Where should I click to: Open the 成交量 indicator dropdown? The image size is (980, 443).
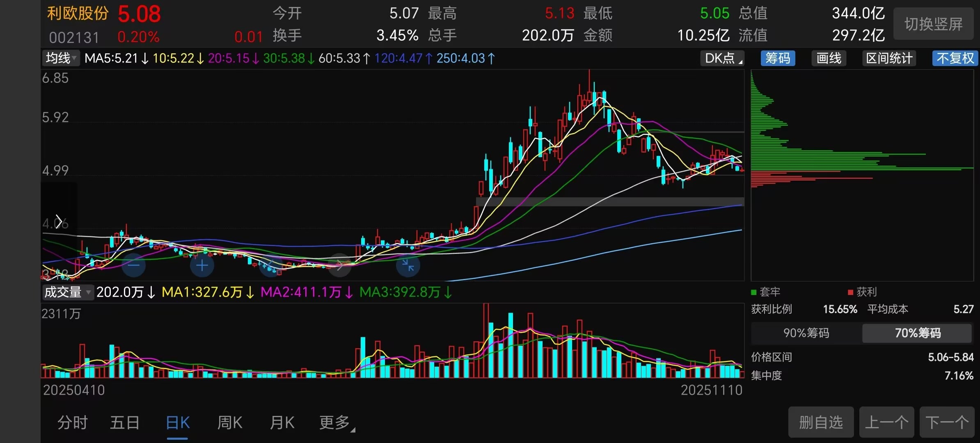coord(68,292)
